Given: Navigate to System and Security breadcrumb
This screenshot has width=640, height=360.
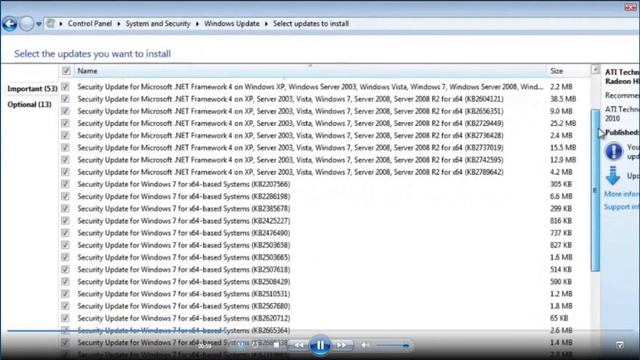Looking at the screenshot, I should 158,24.
